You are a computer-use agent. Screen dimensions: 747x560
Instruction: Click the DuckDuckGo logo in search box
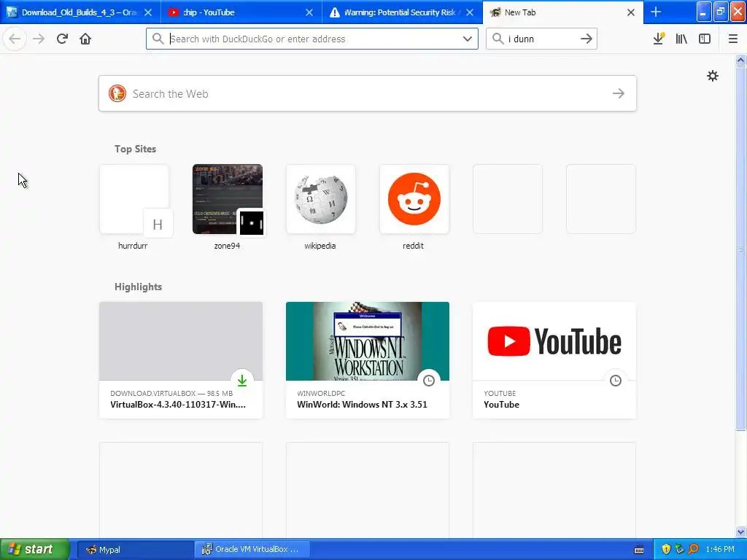117,93
